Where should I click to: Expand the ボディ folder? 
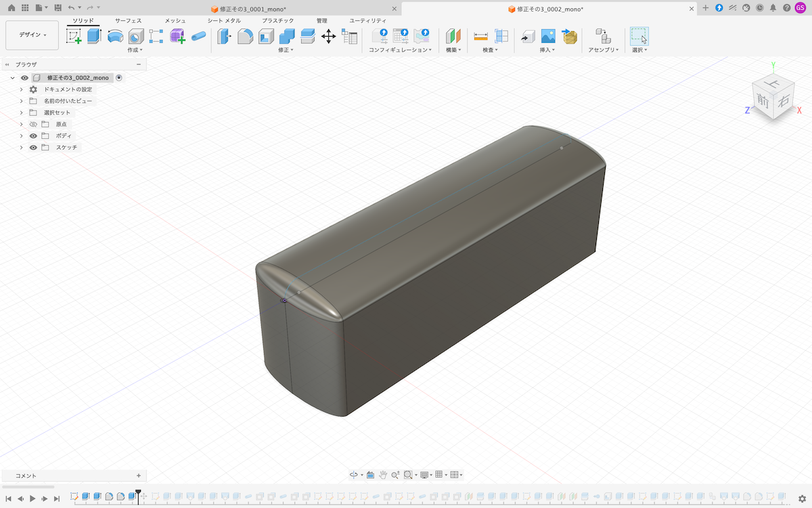tap(21, 136)
